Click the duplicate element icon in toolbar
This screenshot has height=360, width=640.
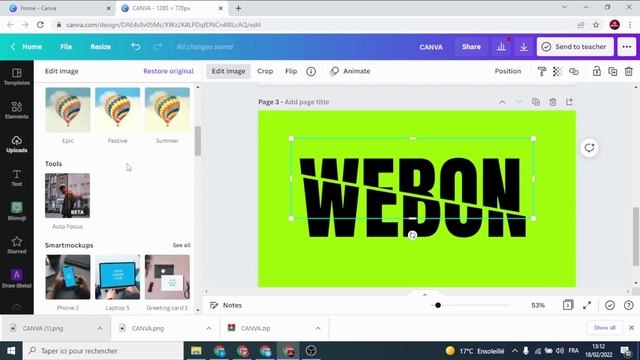coord(613,71)
